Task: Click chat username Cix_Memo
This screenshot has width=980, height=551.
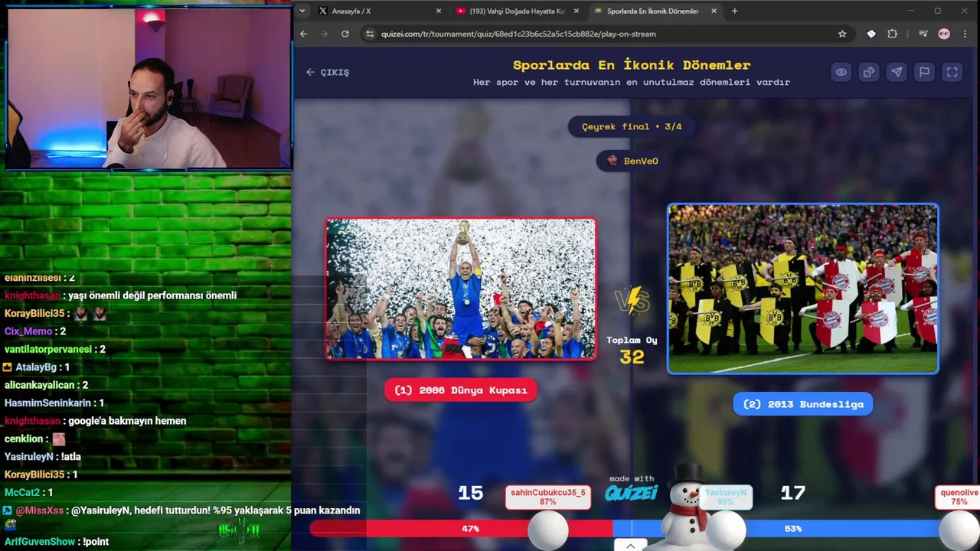Action: click(x=28, y=331)
